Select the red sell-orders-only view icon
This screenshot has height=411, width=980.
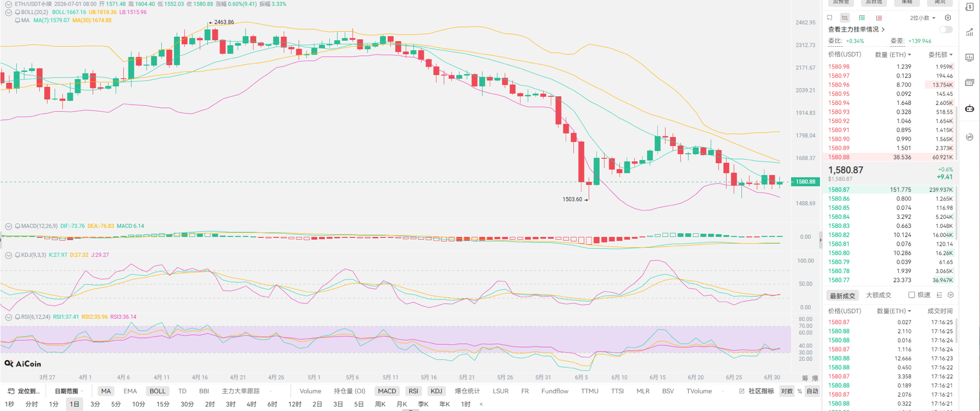(879, 18)
